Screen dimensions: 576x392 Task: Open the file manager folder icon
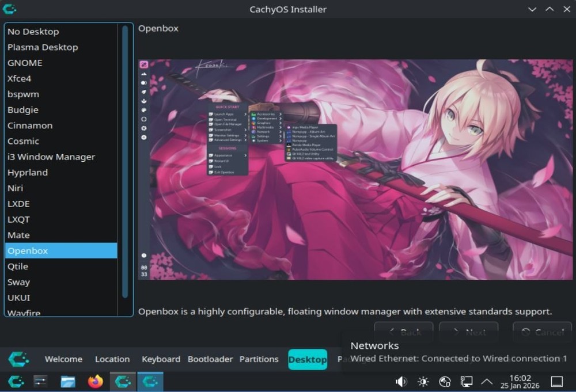(x=67, y=381)
